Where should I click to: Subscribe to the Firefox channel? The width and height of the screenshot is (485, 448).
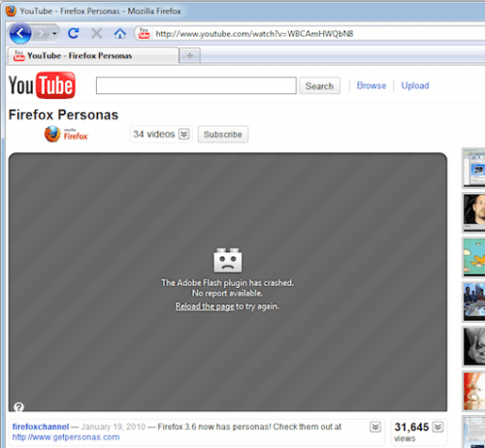(x=223, y=134)
